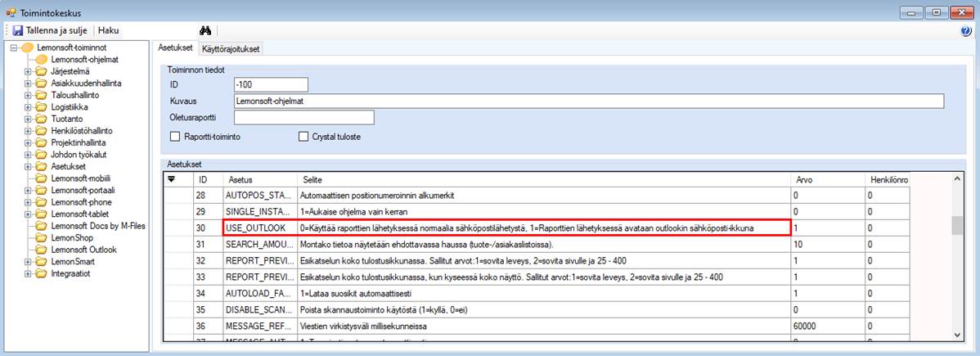Click the Asetukset tree folder icon
This screenshot has height=356, width=980.
pyautogui.click(x=41, y=166)
